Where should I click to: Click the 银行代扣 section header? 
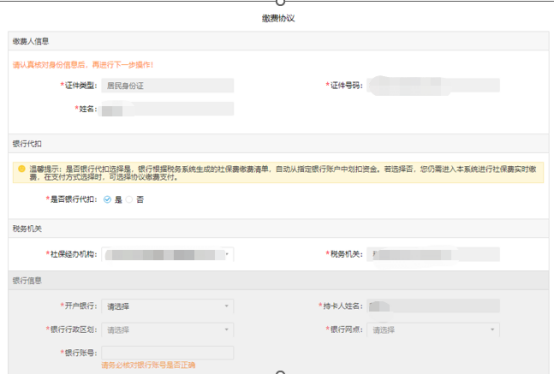click(x=278, y=144)
